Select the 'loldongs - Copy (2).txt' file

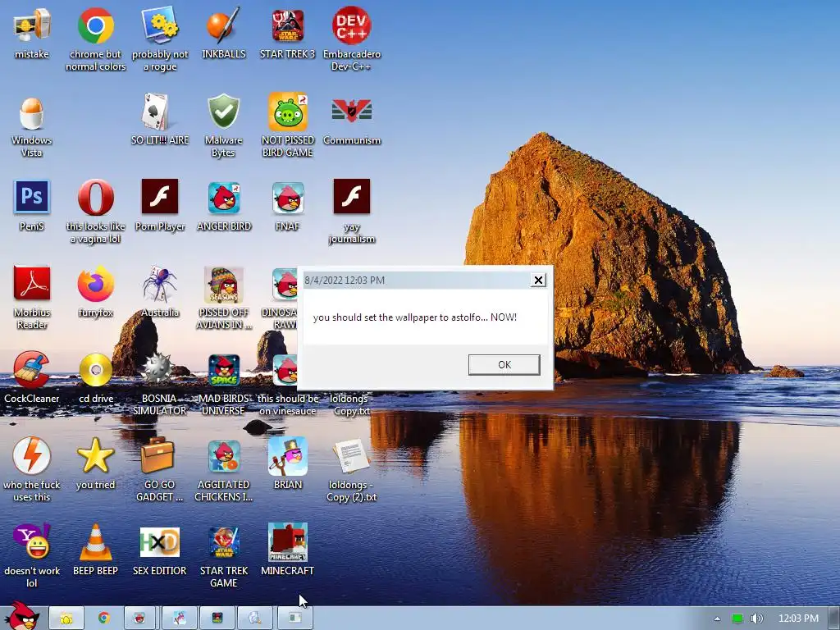coord(351,470)
